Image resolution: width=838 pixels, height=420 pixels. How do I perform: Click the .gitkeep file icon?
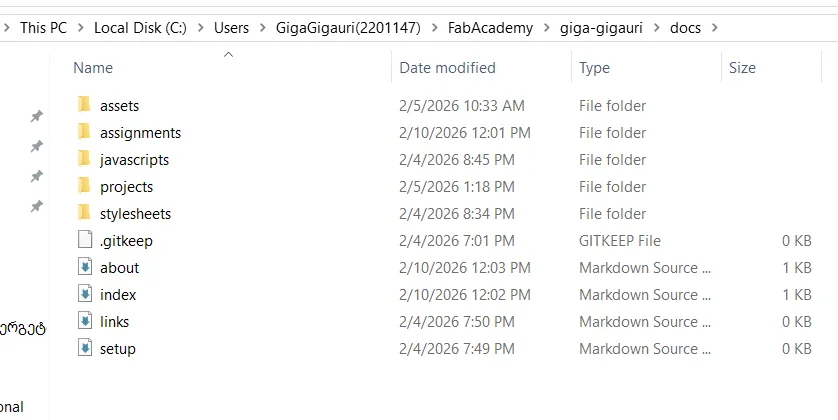[x=84, y=240]
